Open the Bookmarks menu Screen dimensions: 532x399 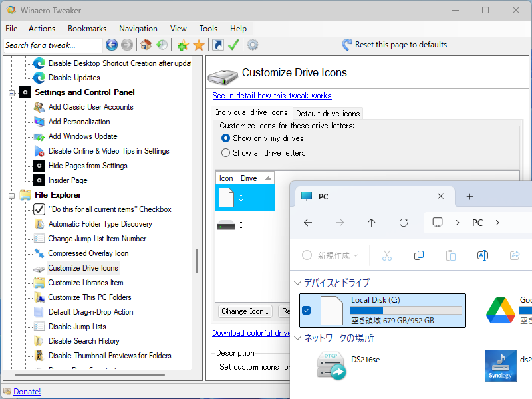87,29
